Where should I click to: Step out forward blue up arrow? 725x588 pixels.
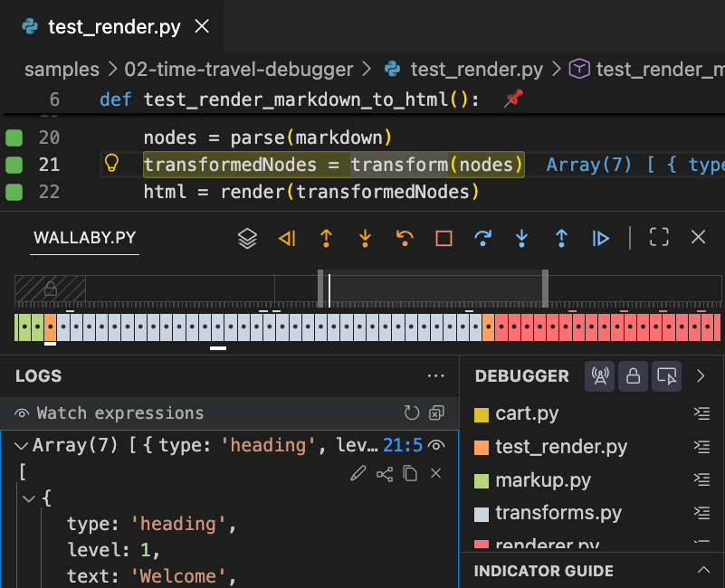click(561, 239)
